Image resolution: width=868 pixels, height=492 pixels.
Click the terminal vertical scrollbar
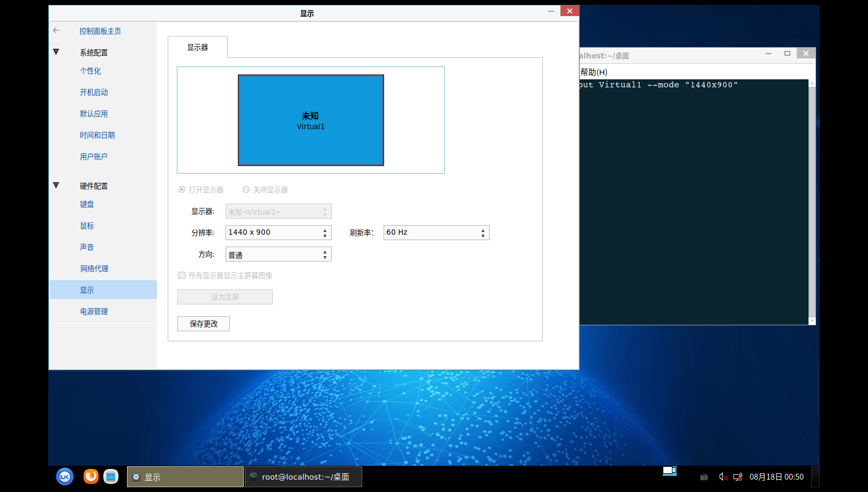(812, 201)
